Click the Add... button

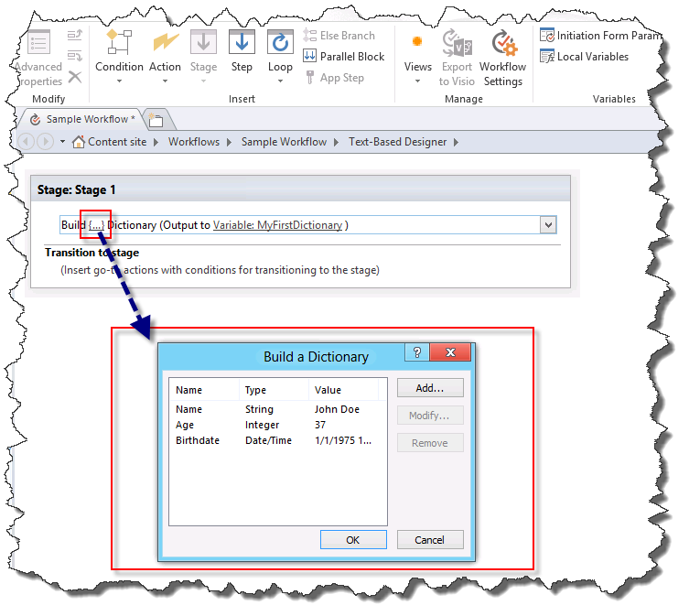430,388
